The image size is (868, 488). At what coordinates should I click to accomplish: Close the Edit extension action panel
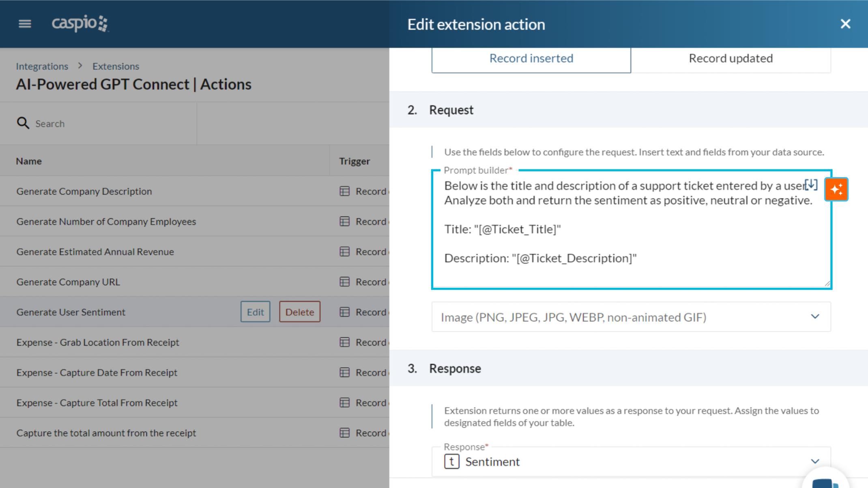(x=845, y=24)
